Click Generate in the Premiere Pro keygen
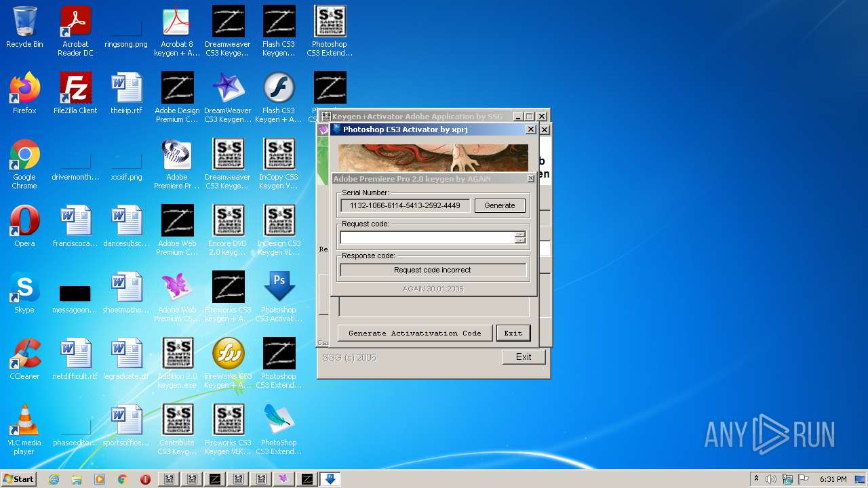This screenshot has width=868, height=488. tap(500, 205)
